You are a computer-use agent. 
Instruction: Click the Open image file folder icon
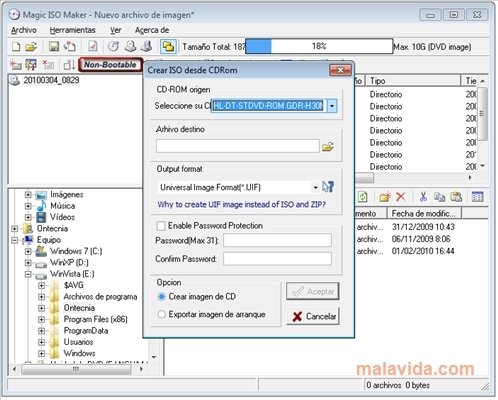(x=31, y=47)
